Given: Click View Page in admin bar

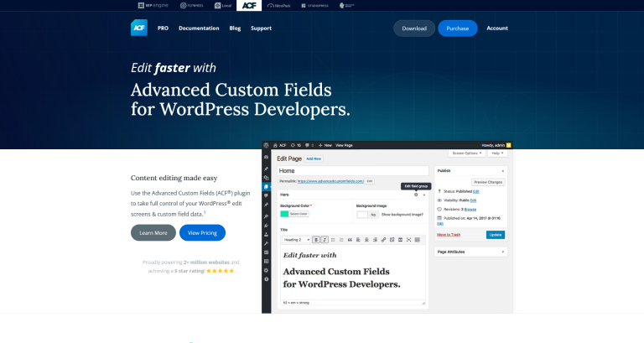Looking at the screenshot, I should (x=344, y=145).
